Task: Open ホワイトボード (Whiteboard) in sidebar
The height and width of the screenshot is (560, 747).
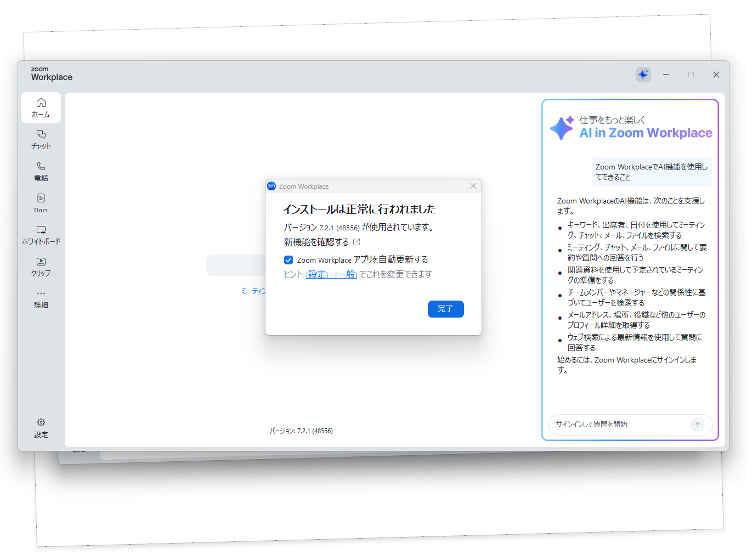Action: 41,235
